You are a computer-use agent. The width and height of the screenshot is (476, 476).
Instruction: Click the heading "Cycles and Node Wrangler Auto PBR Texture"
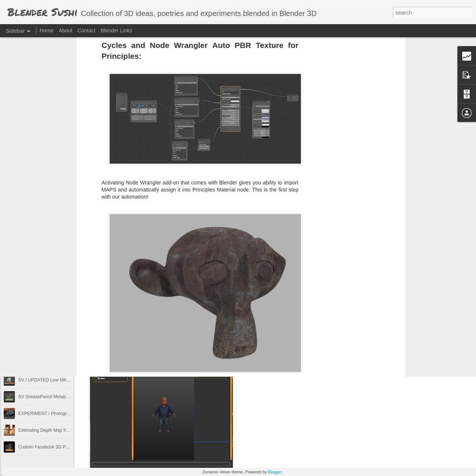click(x=200, y=51)
